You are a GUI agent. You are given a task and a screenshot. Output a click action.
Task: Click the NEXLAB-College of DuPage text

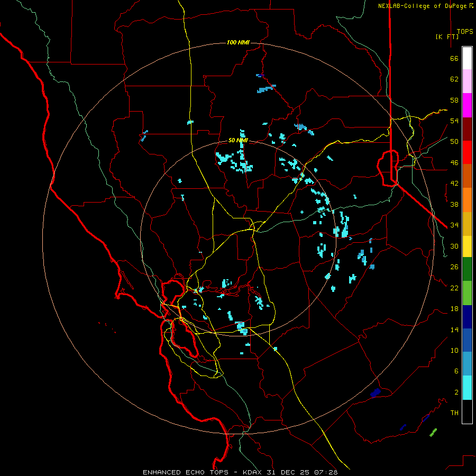pos(423,6)
